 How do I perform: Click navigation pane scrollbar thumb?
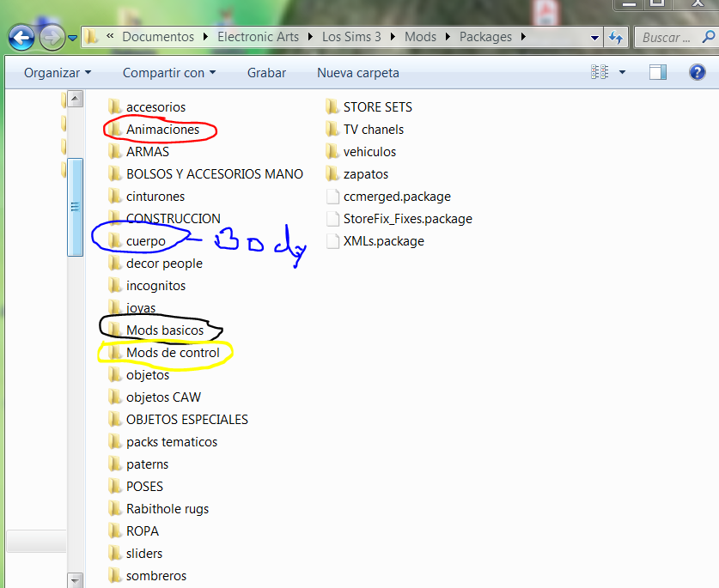(x=75, y=207)
